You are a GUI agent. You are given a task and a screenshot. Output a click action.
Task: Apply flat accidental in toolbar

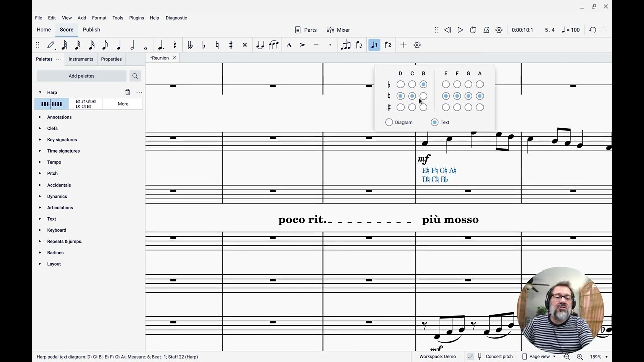click(204, 45)
